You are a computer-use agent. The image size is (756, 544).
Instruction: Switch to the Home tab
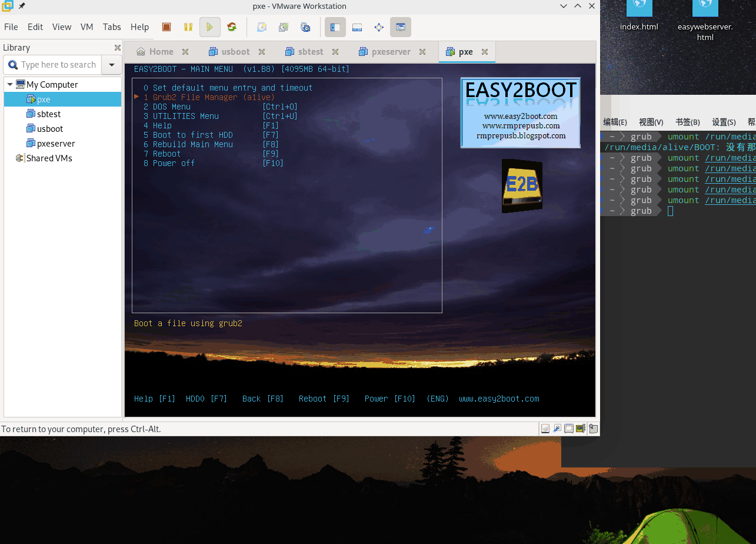tap(155, 52)
